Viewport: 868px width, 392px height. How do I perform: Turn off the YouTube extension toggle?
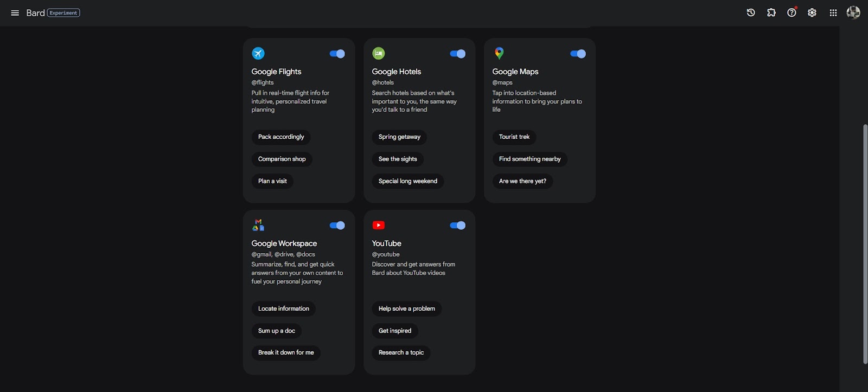click(457, 226)
